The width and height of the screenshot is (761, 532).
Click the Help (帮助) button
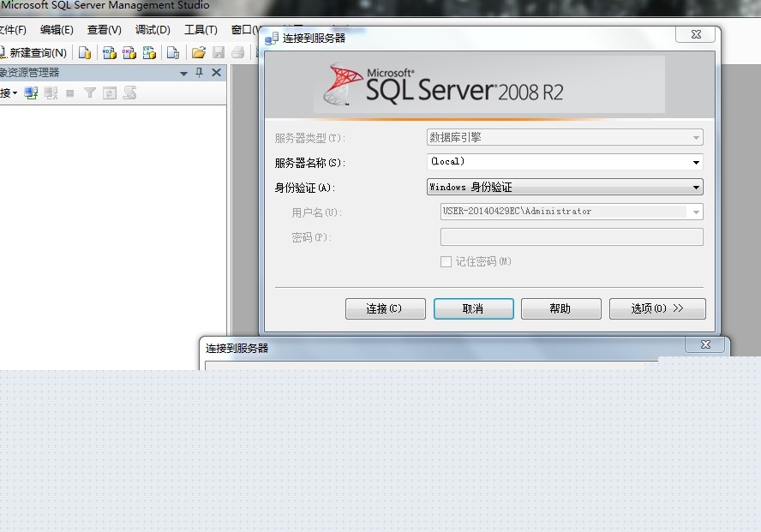point(560,308)
